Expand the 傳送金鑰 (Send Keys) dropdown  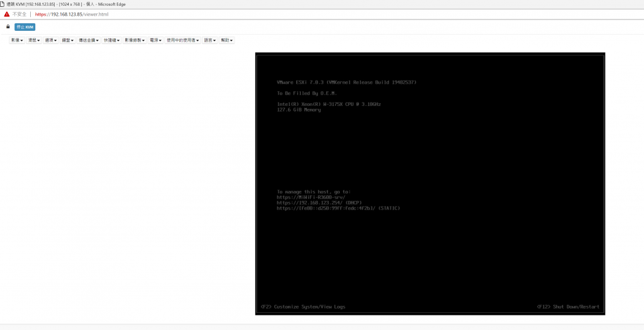click(x=88, y=40)
